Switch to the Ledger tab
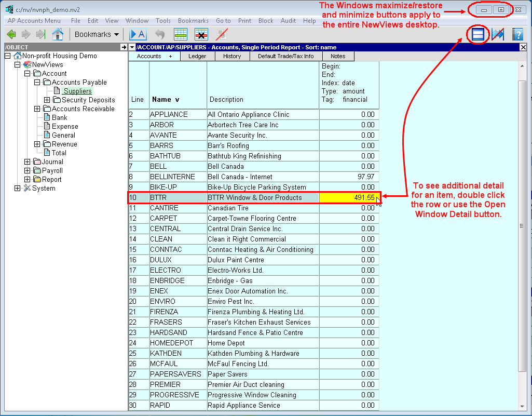 pos(197,56)
